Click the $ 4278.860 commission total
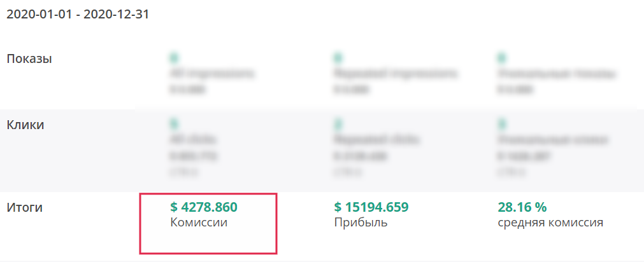The width and height of the screenshot is (644, 262). tap(204, 207)
